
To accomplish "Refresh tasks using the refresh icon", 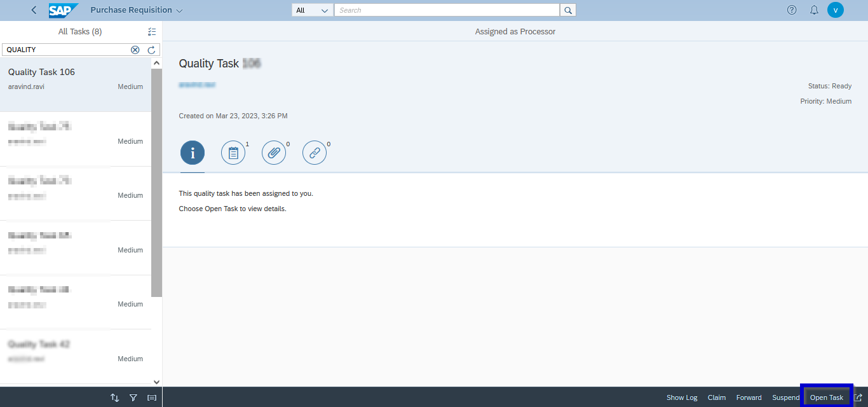I will coord(151,49).
